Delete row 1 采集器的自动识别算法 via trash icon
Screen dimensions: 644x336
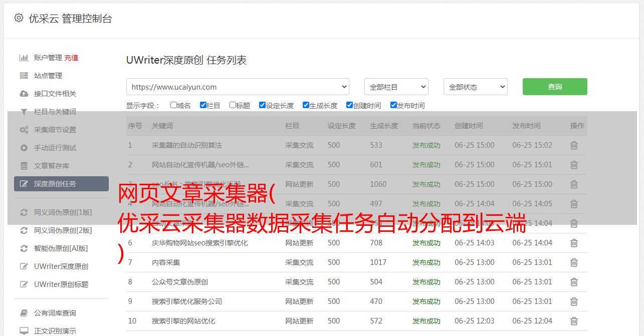coord(574,145)
